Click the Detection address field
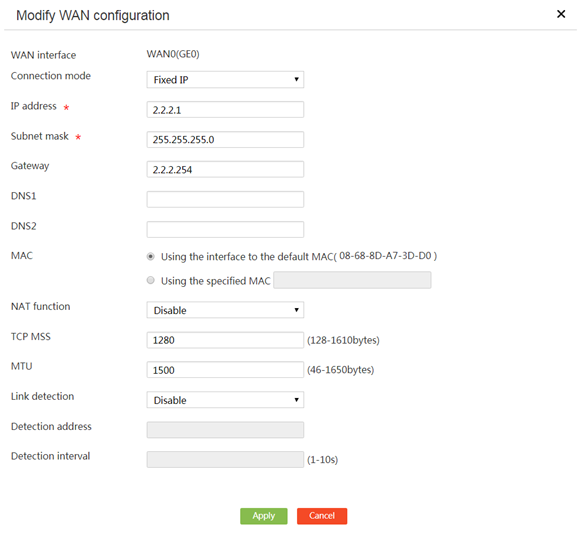This screenshot has width=584, height=534. pos(225,430)
